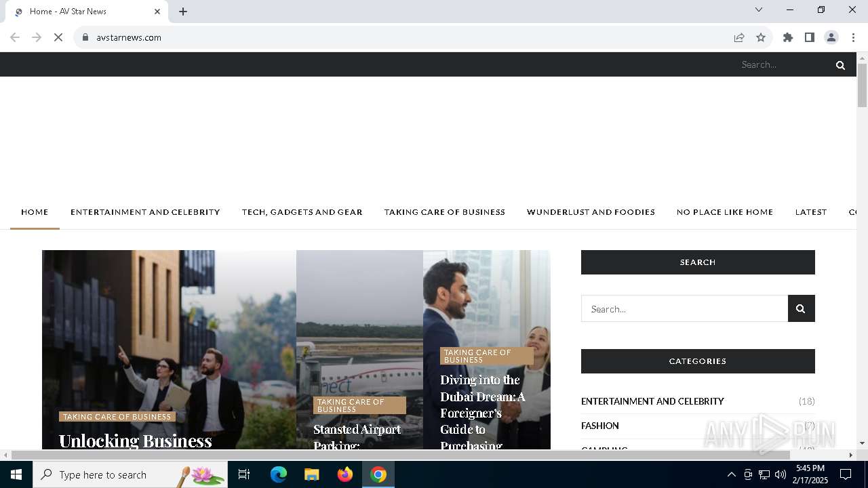
Task: Click category tag on Stansted Airport post
Action: pos(359,405)
